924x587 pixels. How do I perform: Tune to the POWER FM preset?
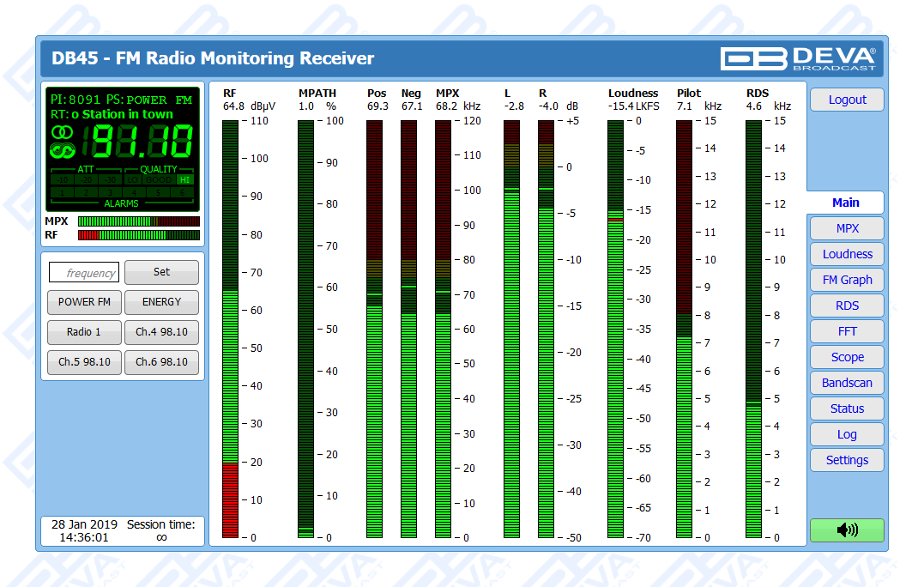(84, 302)
